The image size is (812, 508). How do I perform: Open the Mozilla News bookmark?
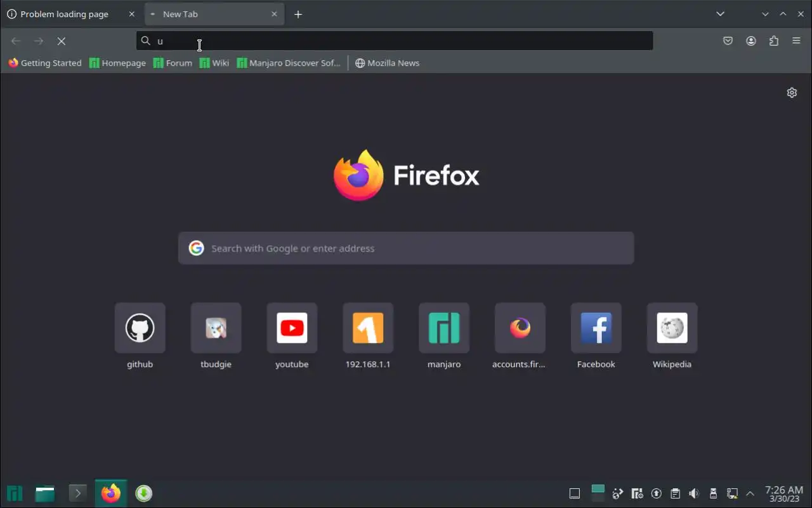tap(387, 63)
